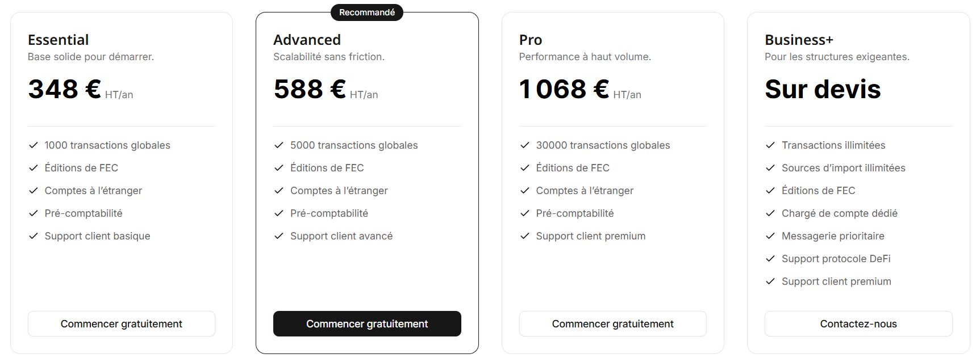Click the checkmark beside Support client basique
This screenshot has height=362, width=980.
point(33,236)
